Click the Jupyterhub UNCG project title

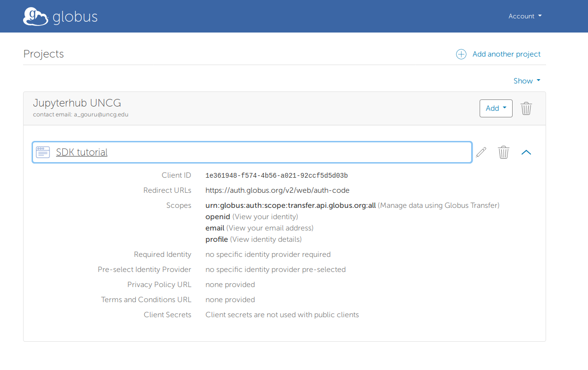pos(77,102)
